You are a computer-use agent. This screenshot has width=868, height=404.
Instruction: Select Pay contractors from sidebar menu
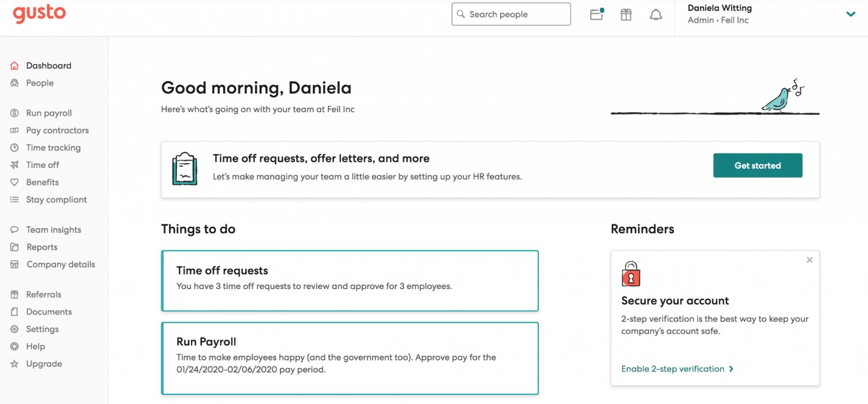[57, 131]
